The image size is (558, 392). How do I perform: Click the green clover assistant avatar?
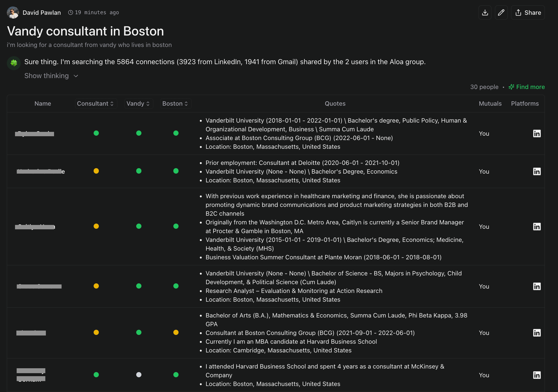click(14, 63)
